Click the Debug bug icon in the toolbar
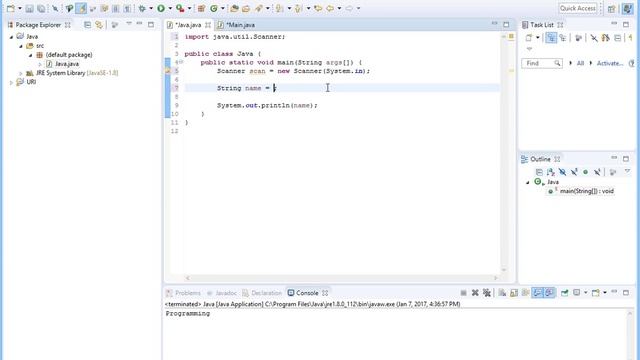This screenshot has width=640, height=360. pos(142,8)
